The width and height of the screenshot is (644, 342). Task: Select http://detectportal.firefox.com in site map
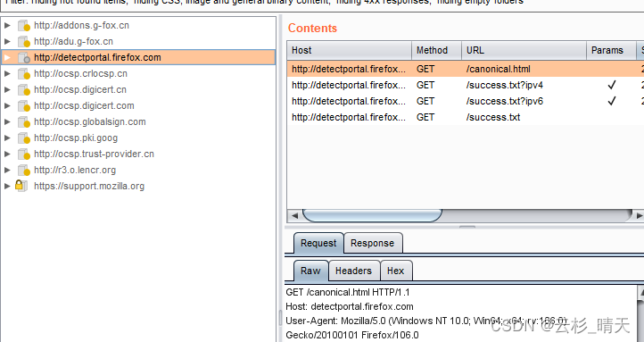(97, 57)
